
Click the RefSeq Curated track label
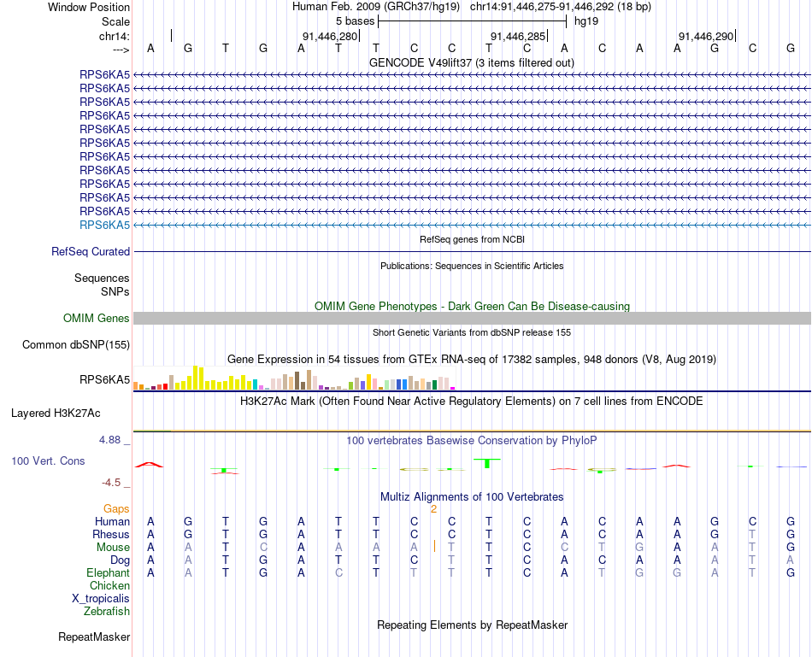[91, 252]
